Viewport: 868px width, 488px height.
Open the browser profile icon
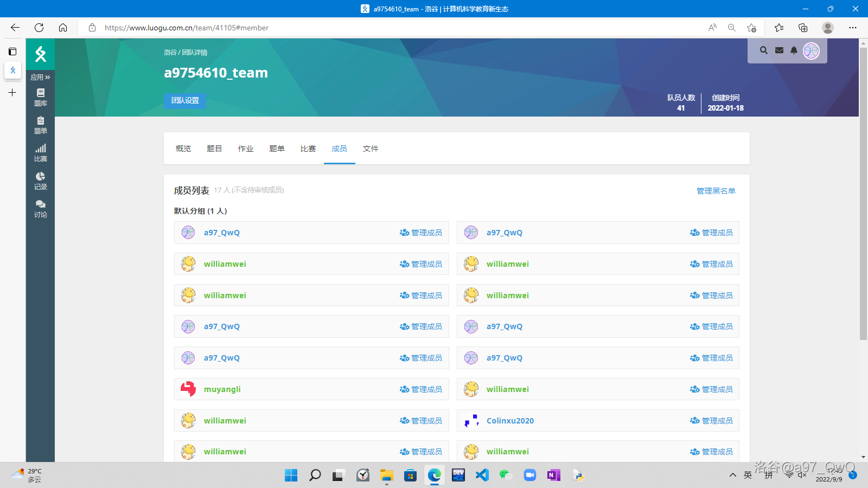coord(828,28)
